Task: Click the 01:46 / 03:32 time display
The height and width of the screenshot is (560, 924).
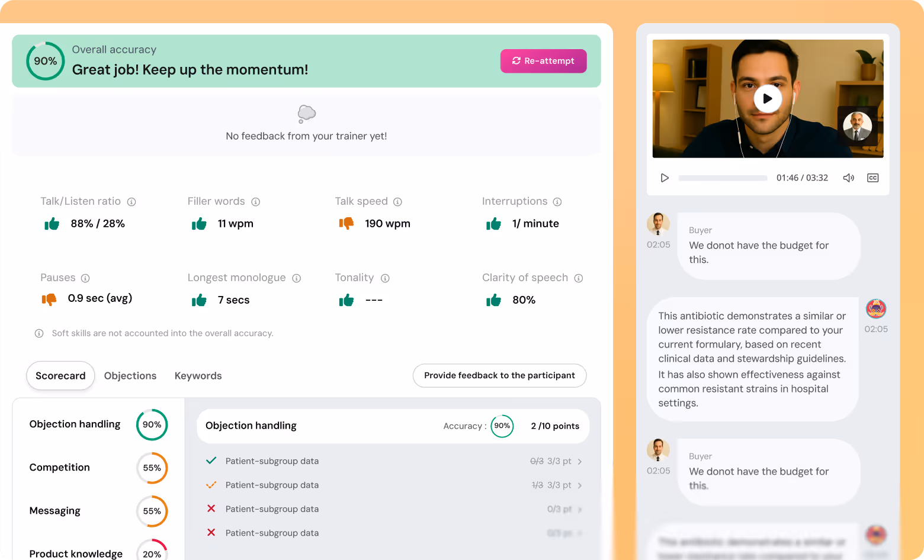Action: coord(802,178)
